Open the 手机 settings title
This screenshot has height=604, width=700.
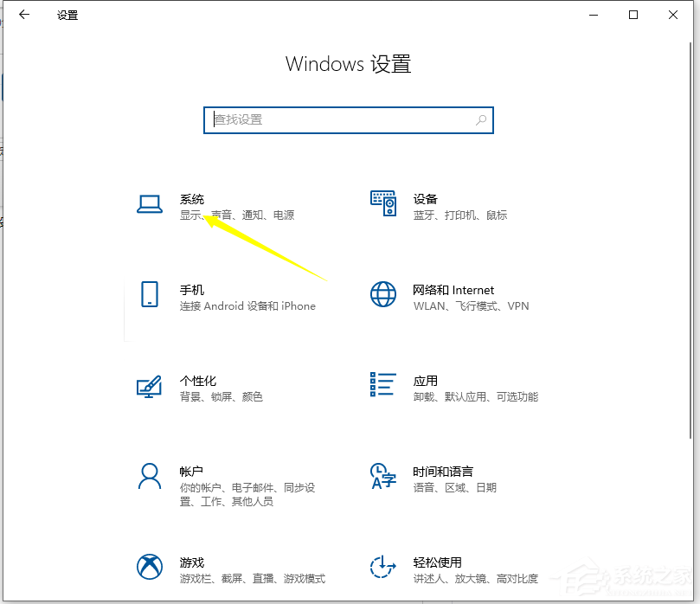(192, 290)
